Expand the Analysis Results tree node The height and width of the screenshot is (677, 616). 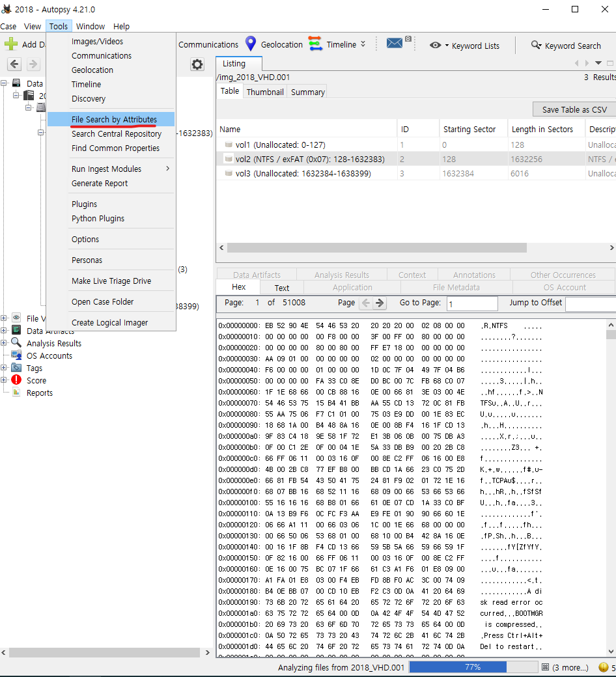pyautogui.click(x=3, y=343)
